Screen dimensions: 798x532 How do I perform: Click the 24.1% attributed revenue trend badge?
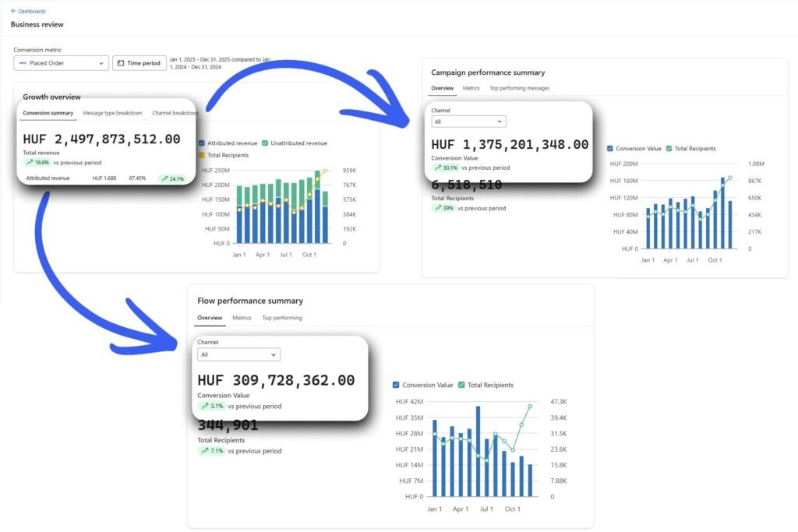pos(171,178)
